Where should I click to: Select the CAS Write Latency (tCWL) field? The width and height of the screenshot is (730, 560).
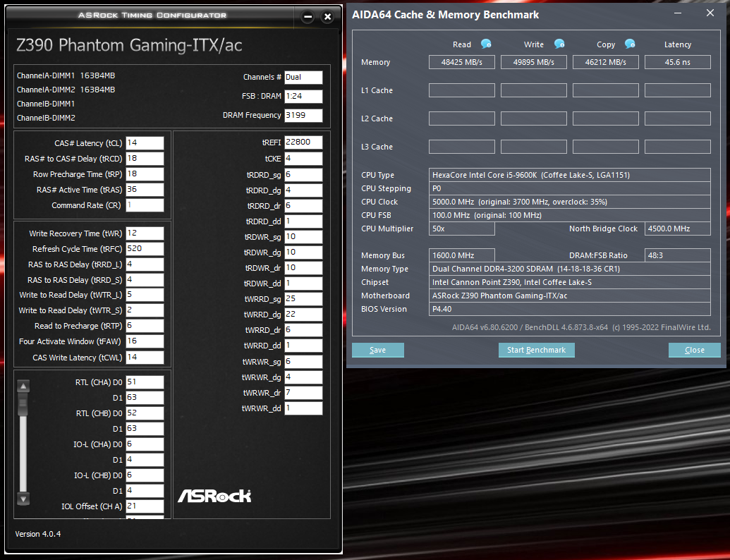coord(145,358)
